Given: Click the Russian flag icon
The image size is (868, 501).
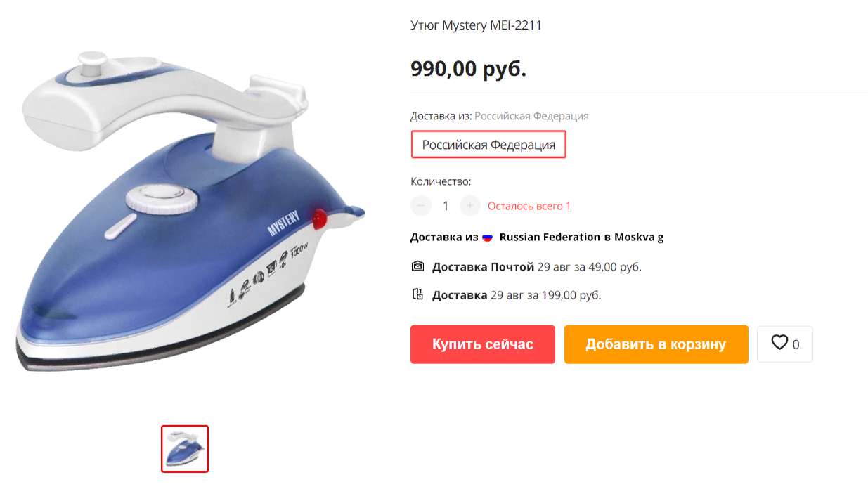Looking at the screenshot, I should tap(488, 238).
